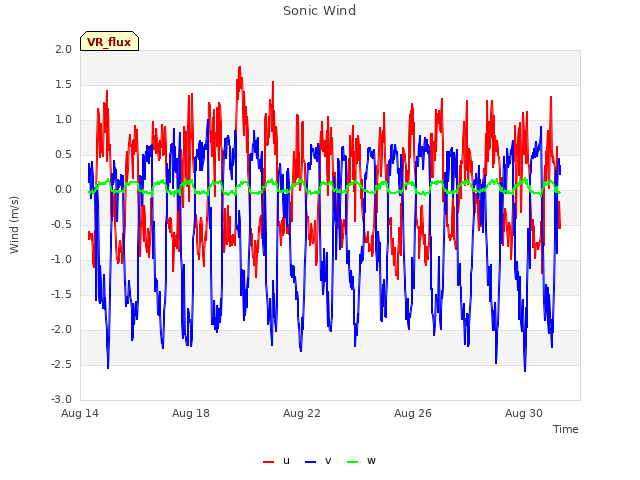Click the Wind (m/s) axis label
The image size is (640, 480).
(x=14, y=225)
